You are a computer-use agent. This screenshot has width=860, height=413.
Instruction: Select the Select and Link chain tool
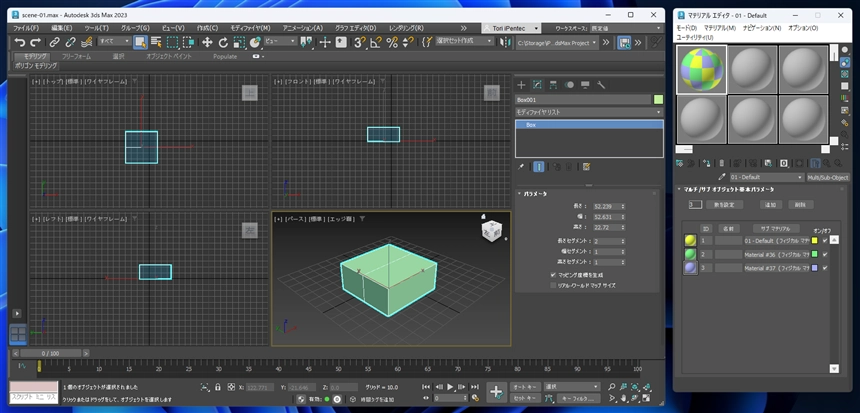click(x=54, y=42)
